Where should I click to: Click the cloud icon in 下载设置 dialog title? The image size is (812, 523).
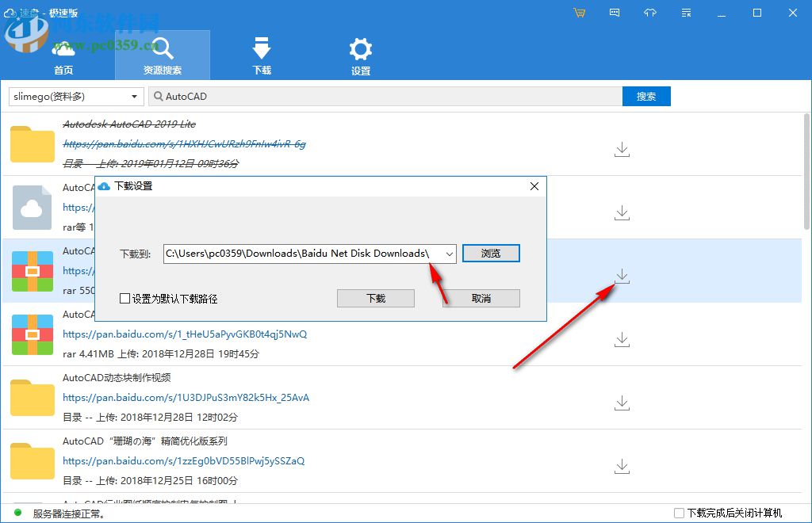click(x=104, y=186)
